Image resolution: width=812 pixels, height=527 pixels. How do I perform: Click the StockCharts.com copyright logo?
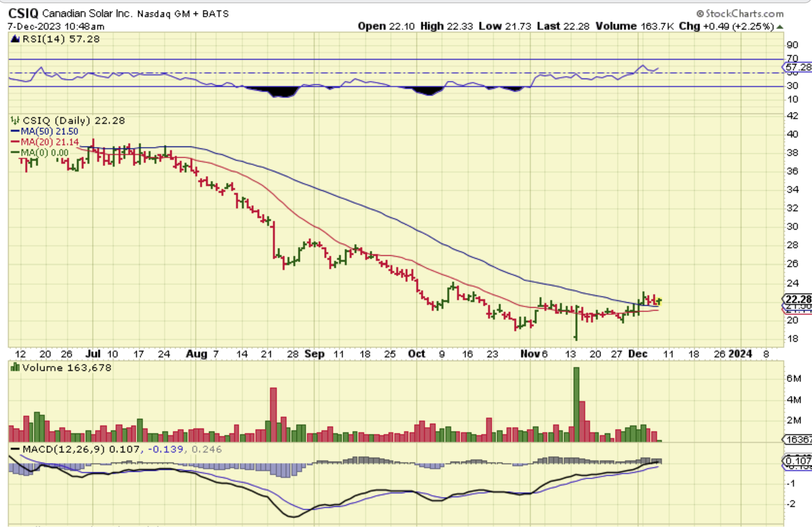(740, 14)
